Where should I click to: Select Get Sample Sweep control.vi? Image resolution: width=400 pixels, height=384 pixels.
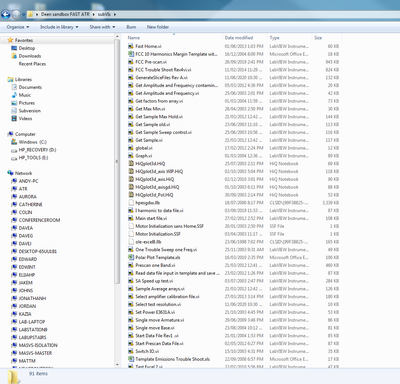pyautogui.click(x=163, y=132)
